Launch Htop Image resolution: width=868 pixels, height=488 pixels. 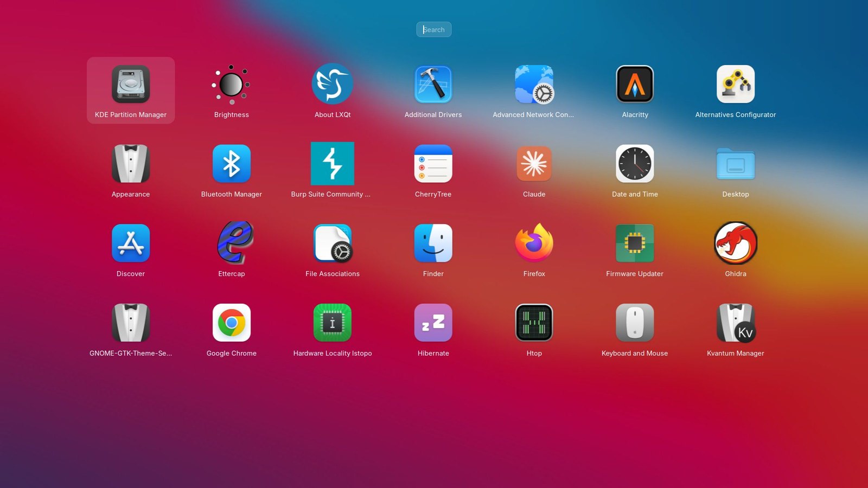tap(534, 323)
